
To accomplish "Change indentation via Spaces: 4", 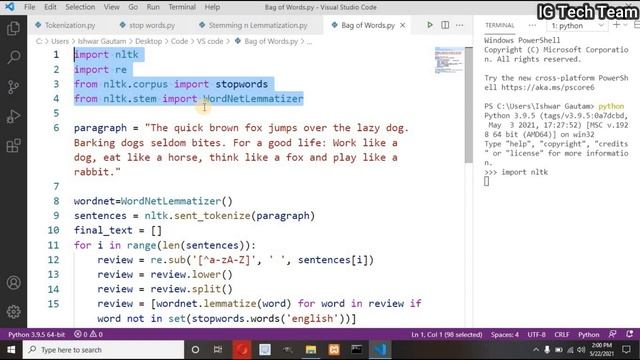I will [504, 335].
